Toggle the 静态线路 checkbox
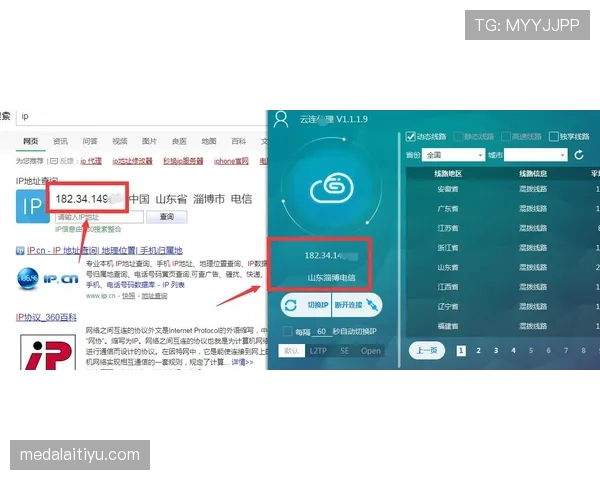The height and width of the screenshot is (480, 600). [458, 136]
